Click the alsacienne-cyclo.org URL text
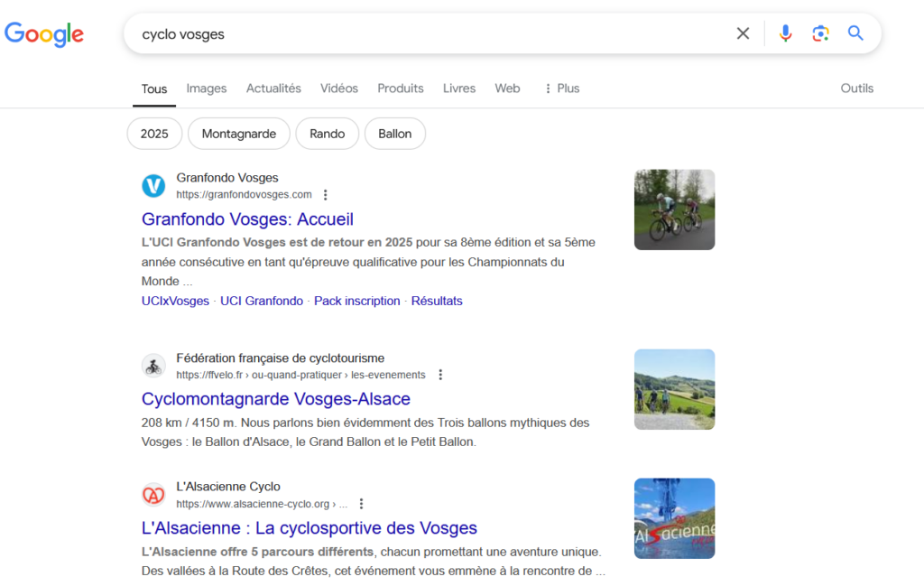 click(262, 504)
